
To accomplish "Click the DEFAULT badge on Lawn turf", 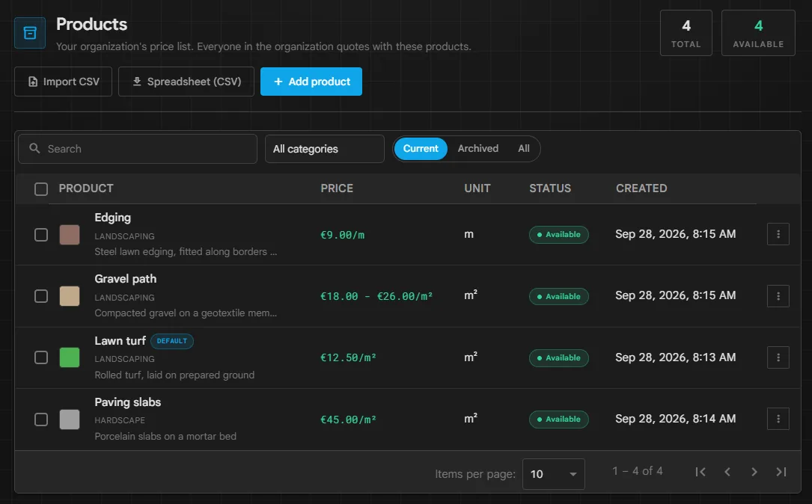I will coord(172,341).
